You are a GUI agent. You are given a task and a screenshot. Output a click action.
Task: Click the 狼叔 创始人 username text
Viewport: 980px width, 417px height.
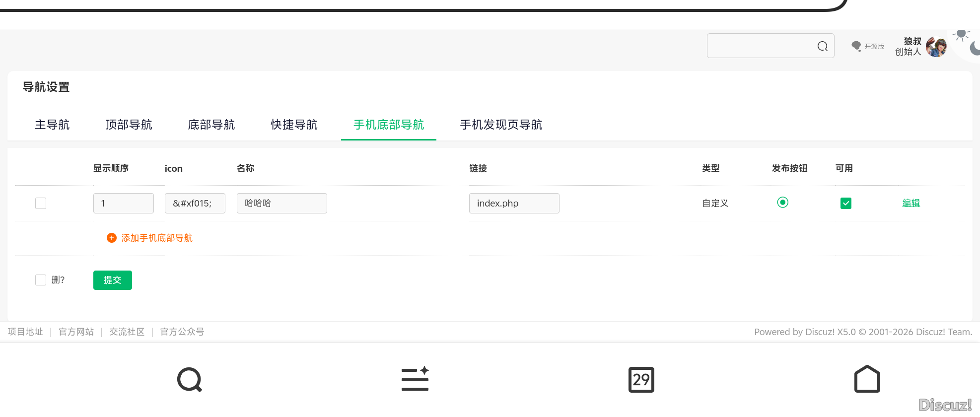[x=909, y=46]
